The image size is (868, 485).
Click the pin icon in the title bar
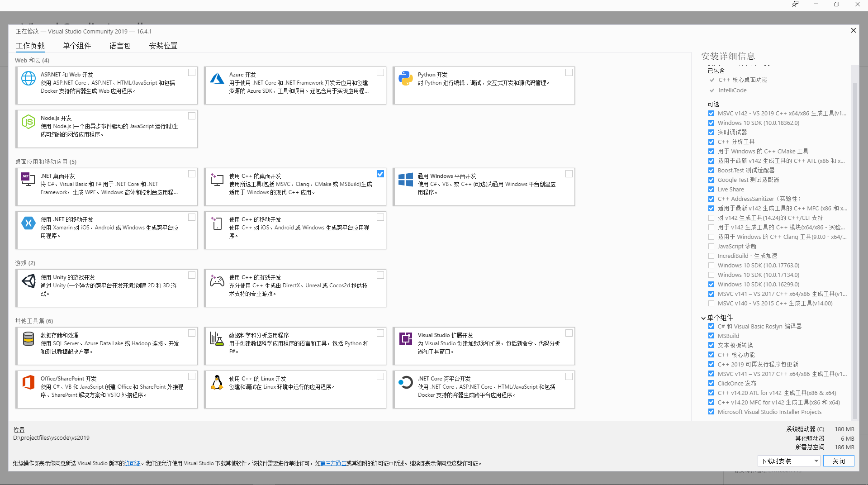(x=795, y=4)
